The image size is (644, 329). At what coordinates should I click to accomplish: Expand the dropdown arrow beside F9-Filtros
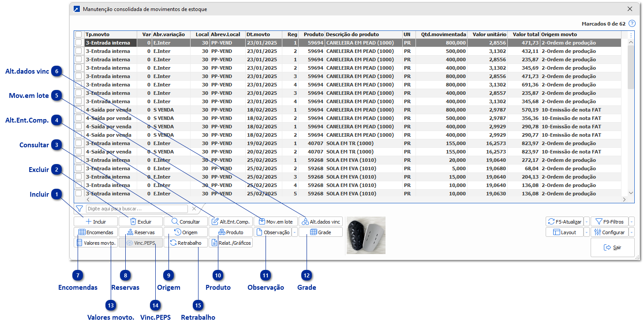tap(632, 222)
